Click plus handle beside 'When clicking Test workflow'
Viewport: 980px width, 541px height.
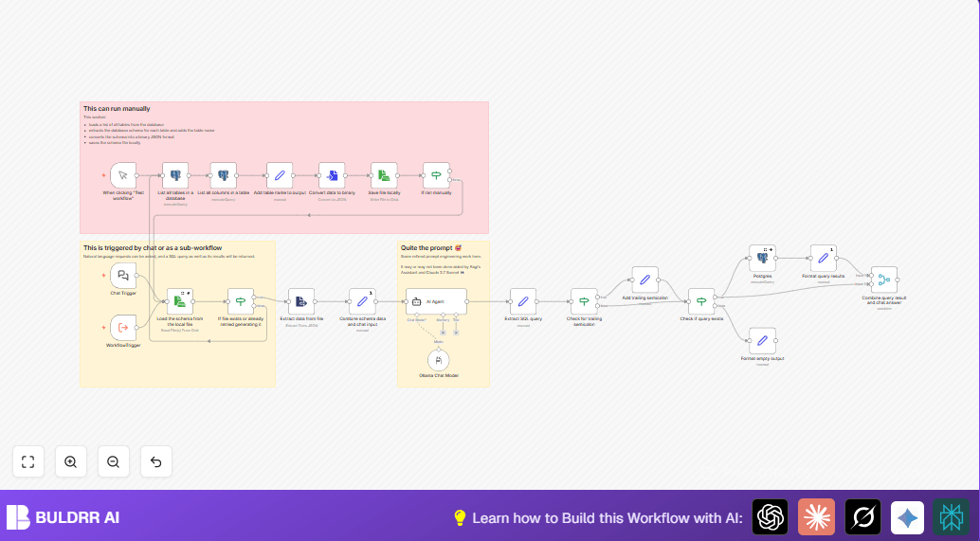click(x=103, y=175)
